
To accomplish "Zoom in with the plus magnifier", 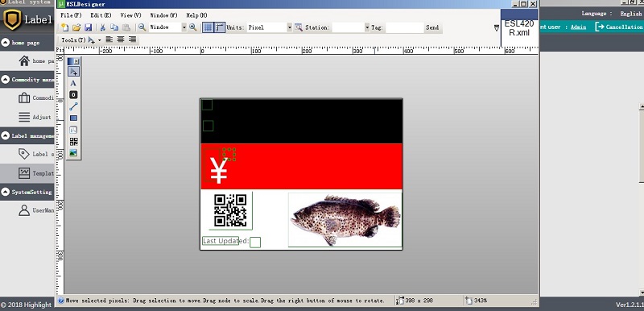I will pyautogui.click(x=192, y=27).
